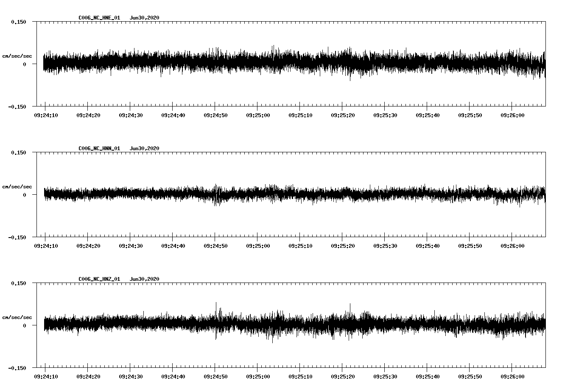The width and height of the screenshot is (576, 392).
Task: Click the 09:25:10 time label under the HNE plot
Action: coord(300,115)
